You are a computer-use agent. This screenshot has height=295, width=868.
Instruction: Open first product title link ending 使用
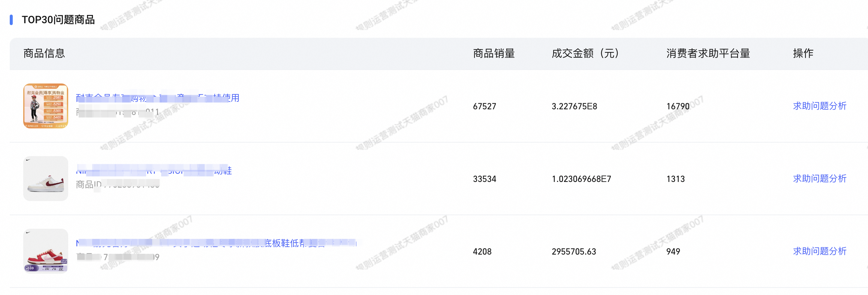[157, 98]
